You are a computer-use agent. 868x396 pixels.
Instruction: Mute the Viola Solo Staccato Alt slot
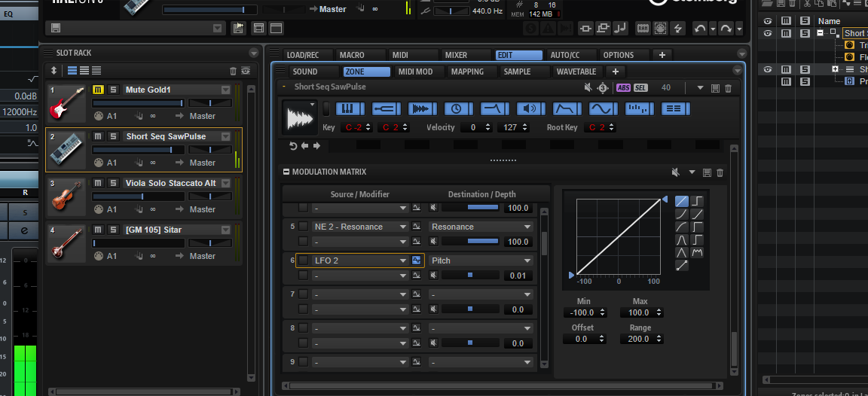[98, 183]
